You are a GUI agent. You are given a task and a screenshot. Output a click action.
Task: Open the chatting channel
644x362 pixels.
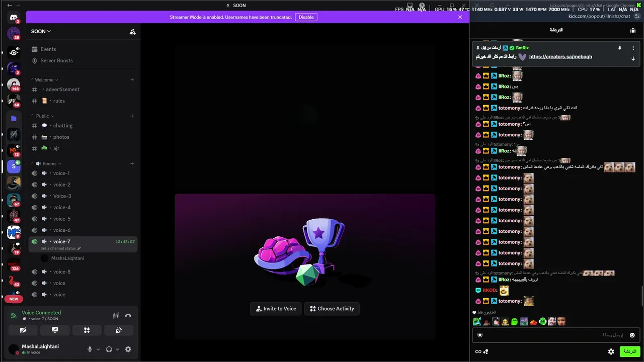pyautogui.click(x=83, y=126)
